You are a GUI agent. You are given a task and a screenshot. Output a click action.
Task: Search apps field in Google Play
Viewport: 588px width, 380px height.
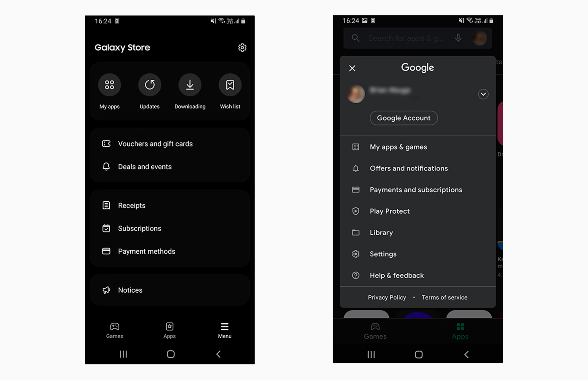pyautogui.click(x=405, y=38)
